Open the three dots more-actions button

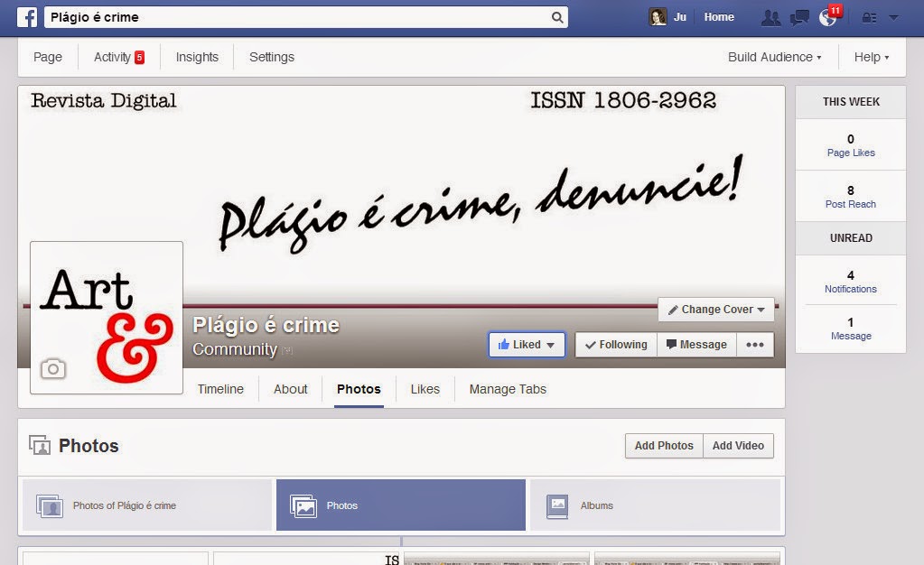[x=755, y=345]
